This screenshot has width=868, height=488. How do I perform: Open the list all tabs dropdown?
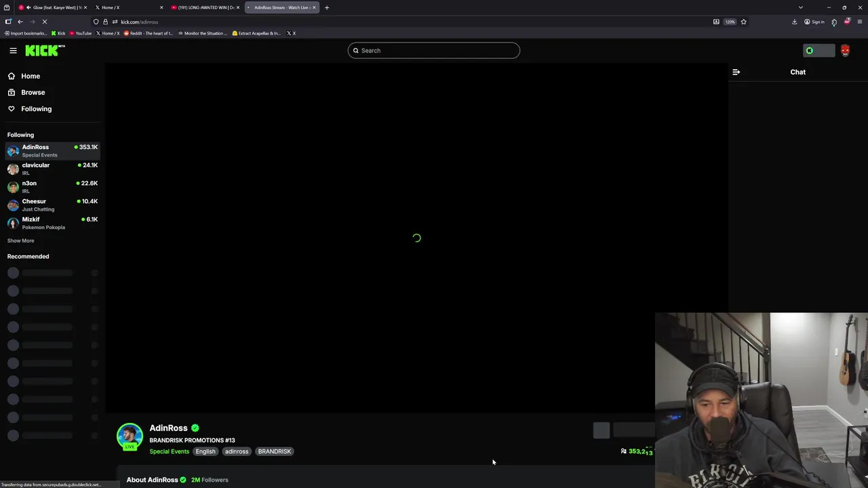(800, 7)
